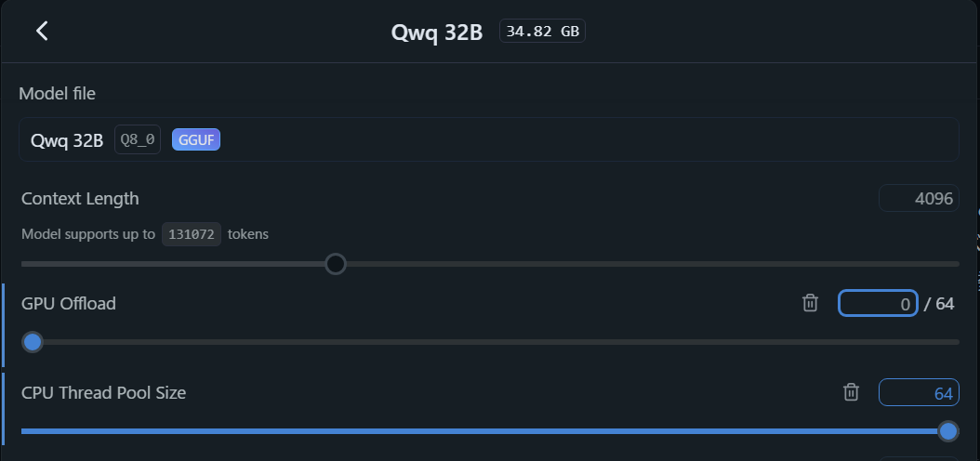Image resolution: width=980 pixels, height=461 pixels.
Task: Click the middle of the GPU Offload slider track
Action: [x=490, y=342]
